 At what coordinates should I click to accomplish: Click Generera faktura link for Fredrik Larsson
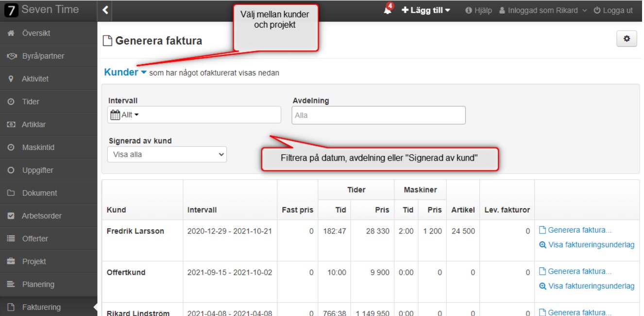579,231
